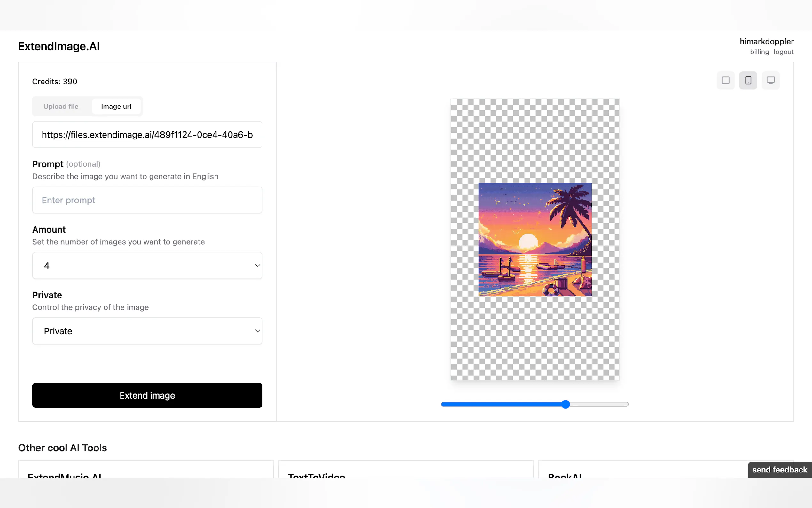The width and height of the screenshot is (812, 508).
Task: Switch to the Image url tab
Action: (x=116, y=106)
